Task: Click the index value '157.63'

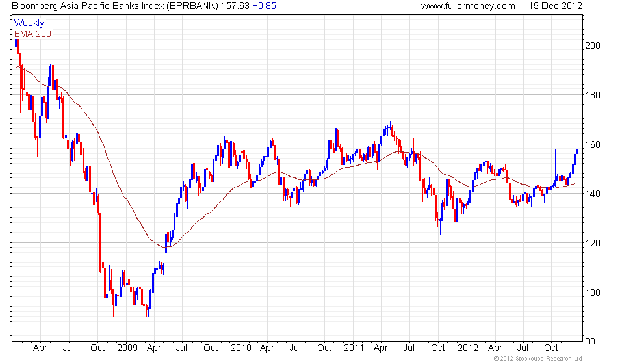Action: [235, 6]
